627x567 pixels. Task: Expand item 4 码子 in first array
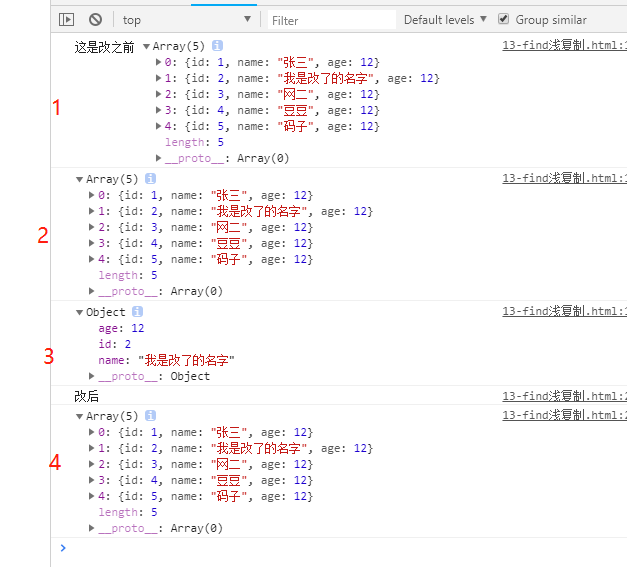coord(158,126)
